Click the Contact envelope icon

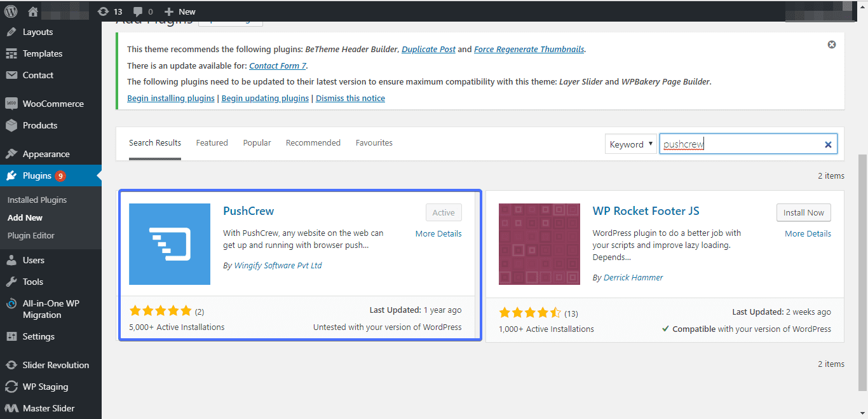tap(11, 75)
